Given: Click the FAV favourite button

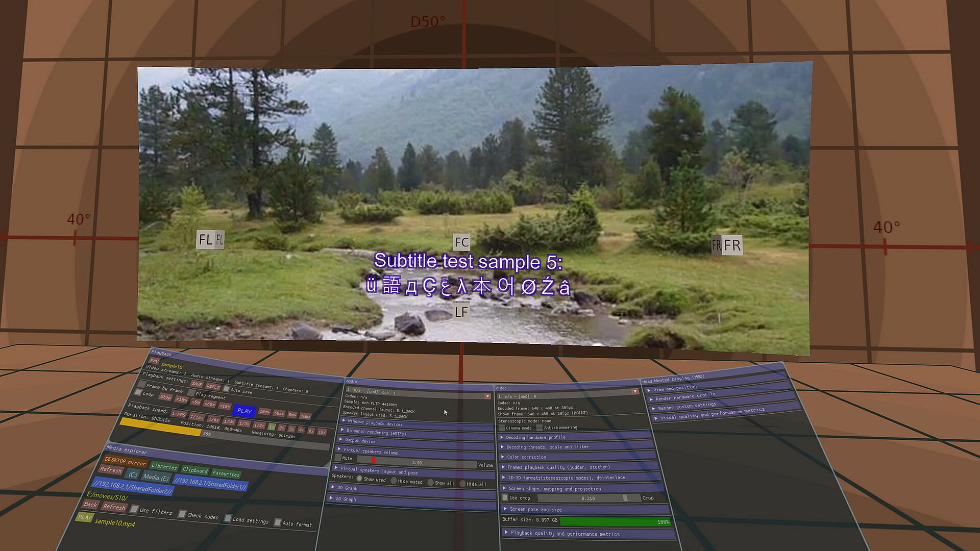Looking at the screenshot, I should coord(154,361).
